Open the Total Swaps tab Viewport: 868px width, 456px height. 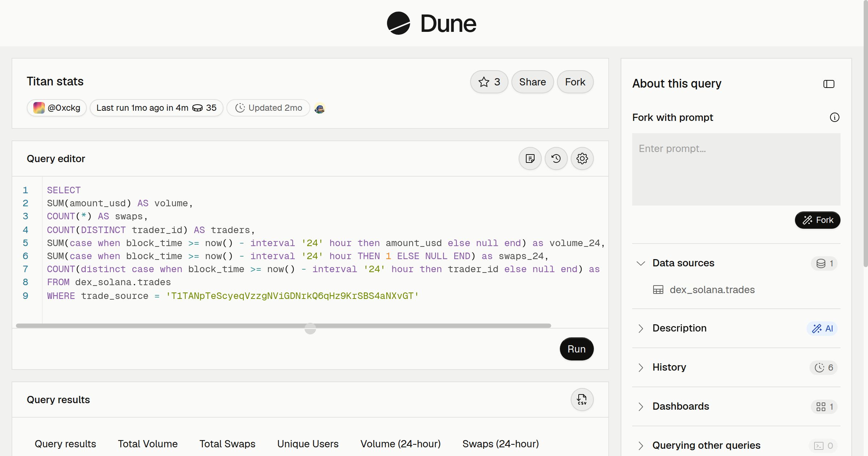[227, 444]
